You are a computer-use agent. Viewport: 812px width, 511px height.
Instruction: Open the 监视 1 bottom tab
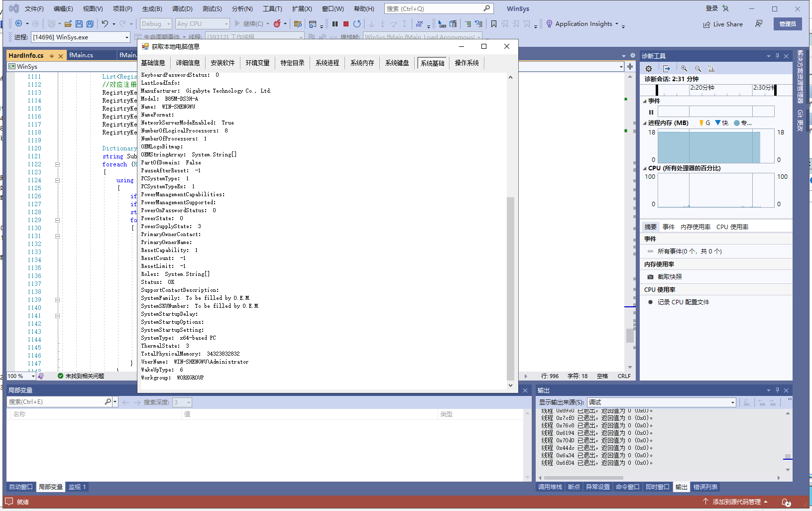coord(77,487)
